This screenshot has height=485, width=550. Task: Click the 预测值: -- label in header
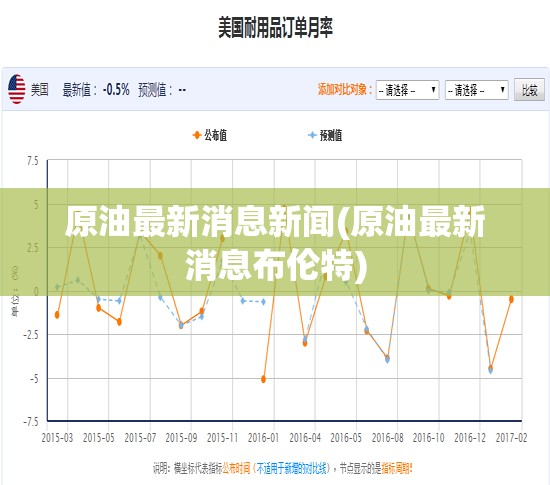coord(162,90)
